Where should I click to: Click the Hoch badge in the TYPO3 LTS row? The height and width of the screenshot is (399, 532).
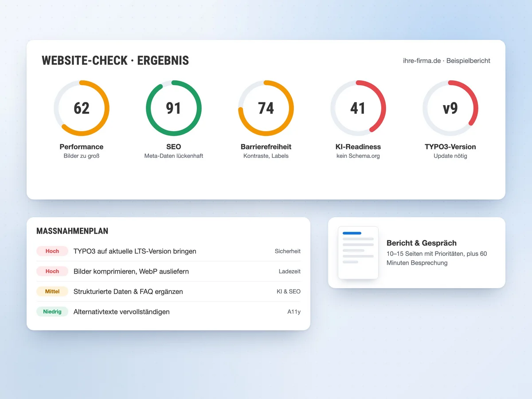pos(52,251)
